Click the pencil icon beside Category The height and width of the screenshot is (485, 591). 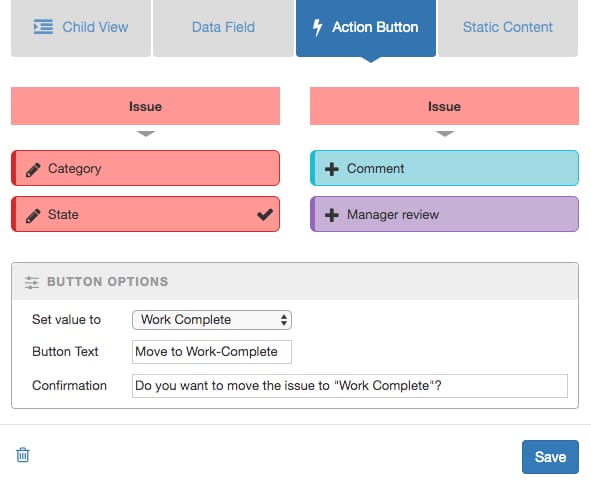(33, 170)
